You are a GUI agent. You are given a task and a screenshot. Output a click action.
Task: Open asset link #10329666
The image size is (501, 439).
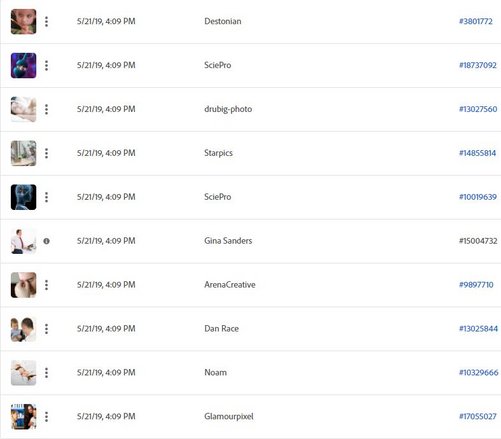pyautogui.click(x=479, y=372)
